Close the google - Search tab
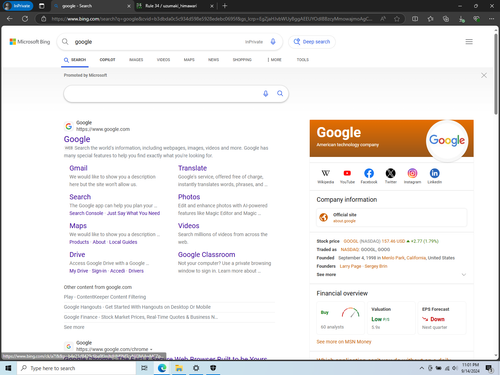This screenshot has width=500, height=375. coord(129,6)
